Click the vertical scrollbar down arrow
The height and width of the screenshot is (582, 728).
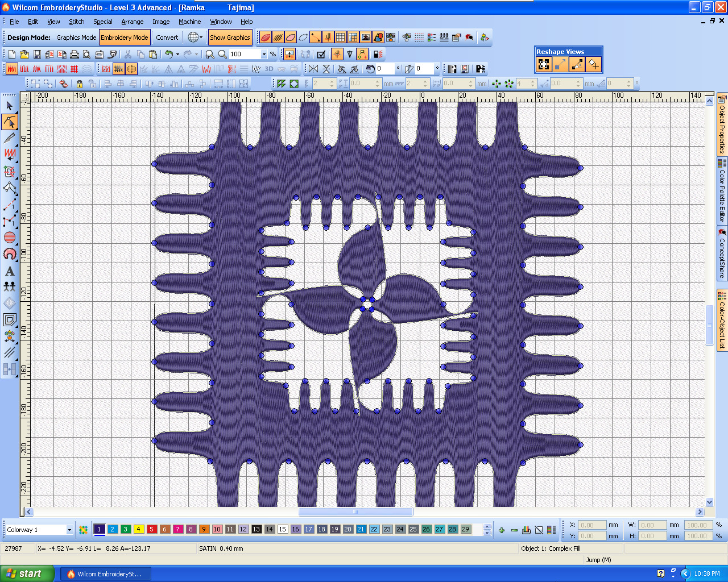click(x=709, y=502)
